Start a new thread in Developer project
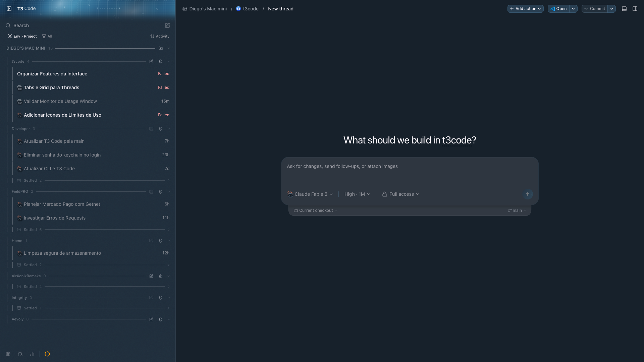 tap(151, 129)
